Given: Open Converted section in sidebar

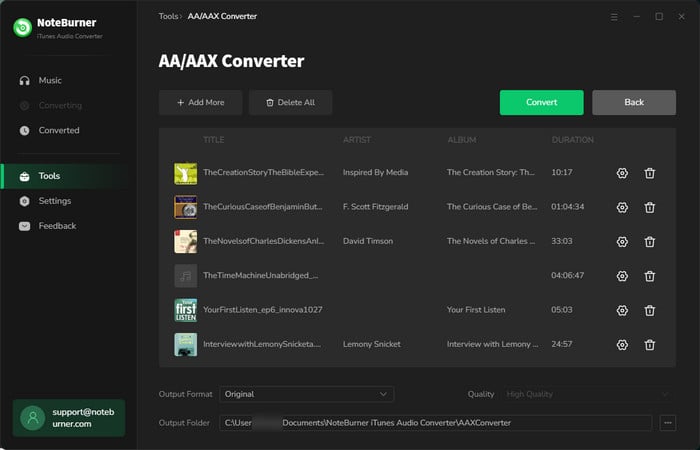Looking at the screenshot, I should [69, 130].
